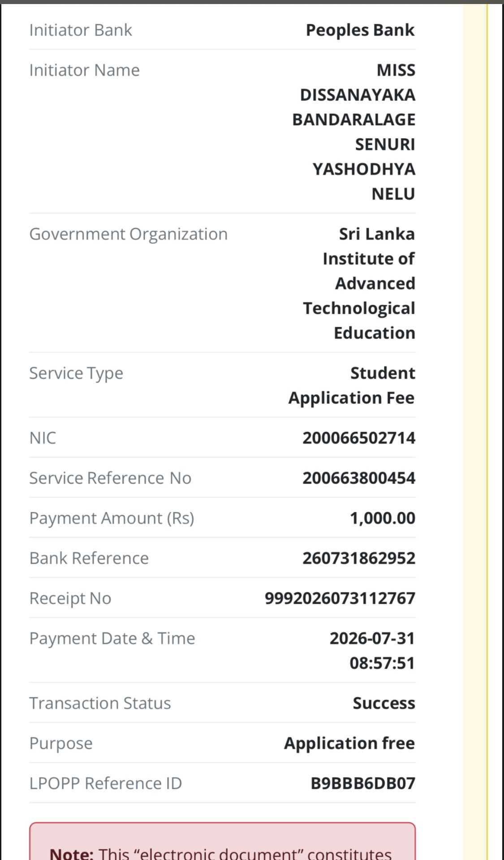Image resolution: width=504 pixels, height=860 pixels.
Task: Click the red Note box
Action: (x=223, y=841)
